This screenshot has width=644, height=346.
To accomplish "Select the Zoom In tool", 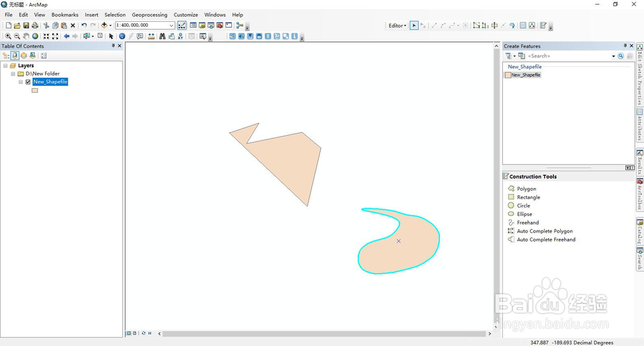I will 8,36.
